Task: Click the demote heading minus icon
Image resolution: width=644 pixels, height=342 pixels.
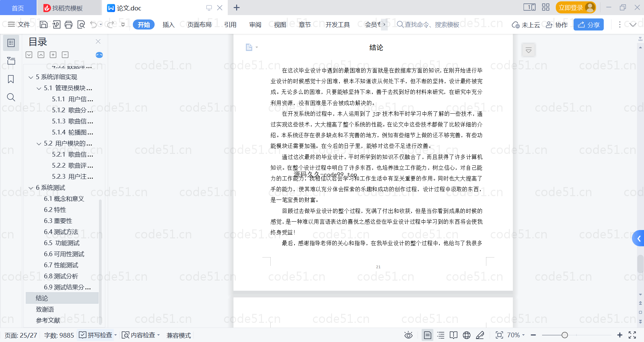Action: pos(65,55)
